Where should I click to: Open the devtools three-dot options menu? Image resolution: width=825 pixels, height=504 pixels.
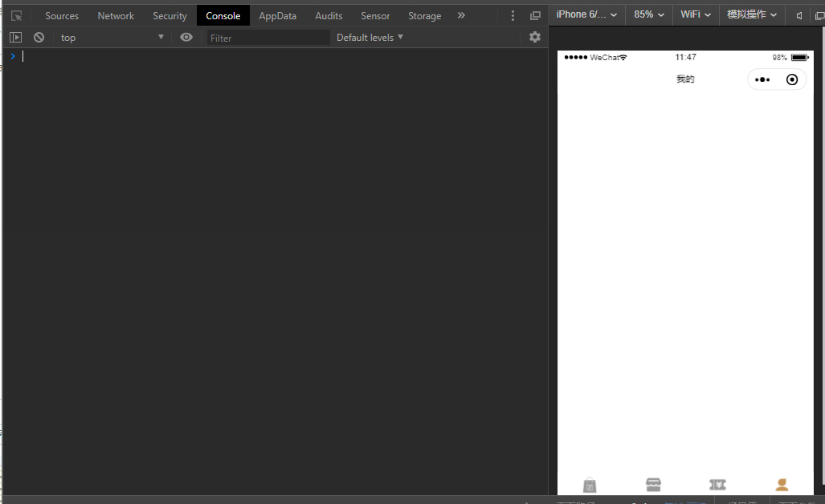click(513, 16)
